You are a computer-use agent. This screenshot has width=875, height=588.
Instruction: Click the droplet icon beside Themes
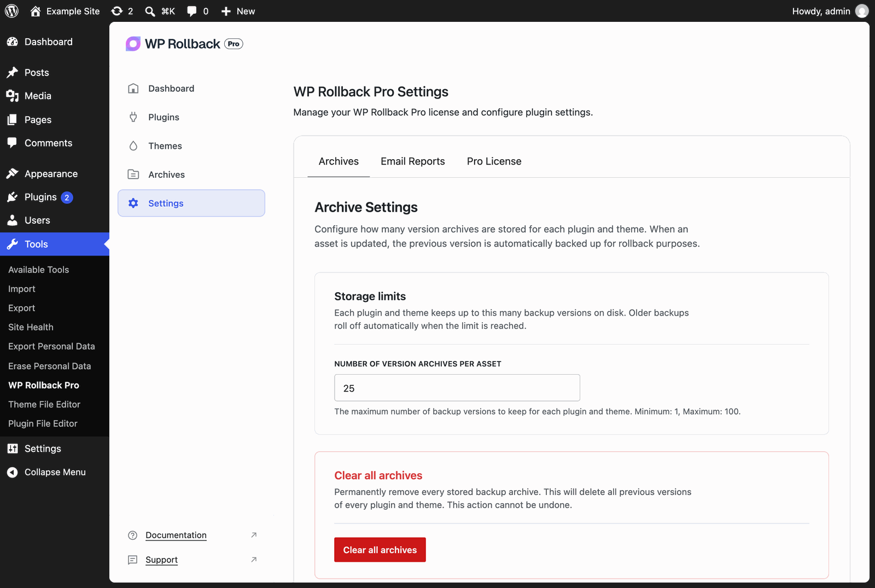click(x=133, y=146)
